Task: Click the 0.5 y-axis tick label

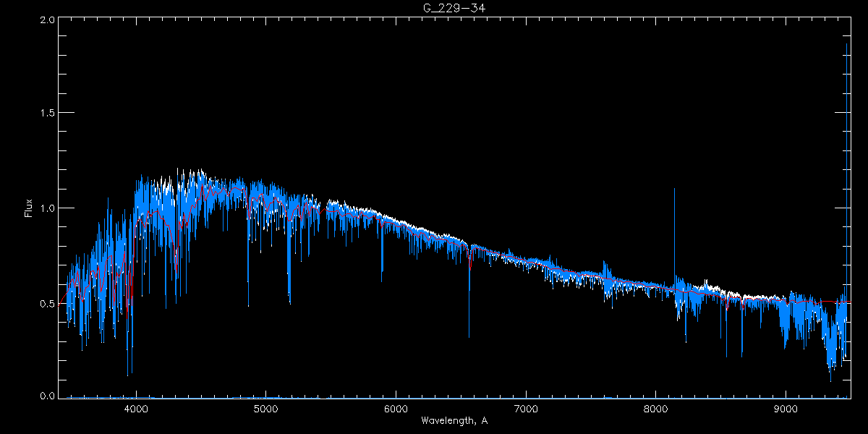Action: click(x=46, y=303)
